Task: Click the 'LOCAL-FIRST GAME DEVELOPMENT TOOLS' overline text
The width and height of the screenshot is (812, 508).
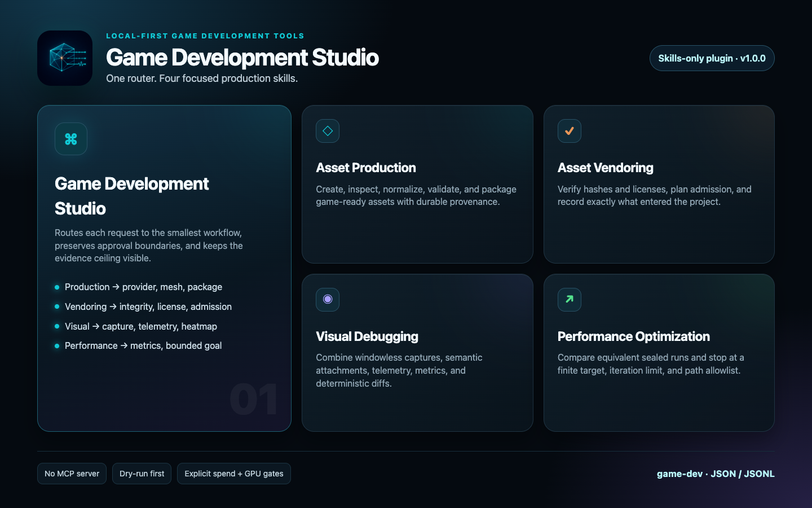Action: point(205,36)
